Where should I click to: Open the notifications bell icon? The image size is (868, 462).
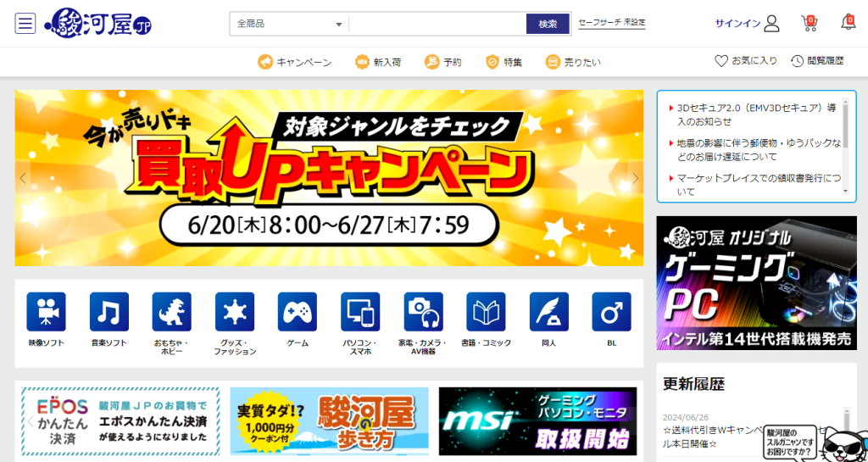[x=847, y=23]
